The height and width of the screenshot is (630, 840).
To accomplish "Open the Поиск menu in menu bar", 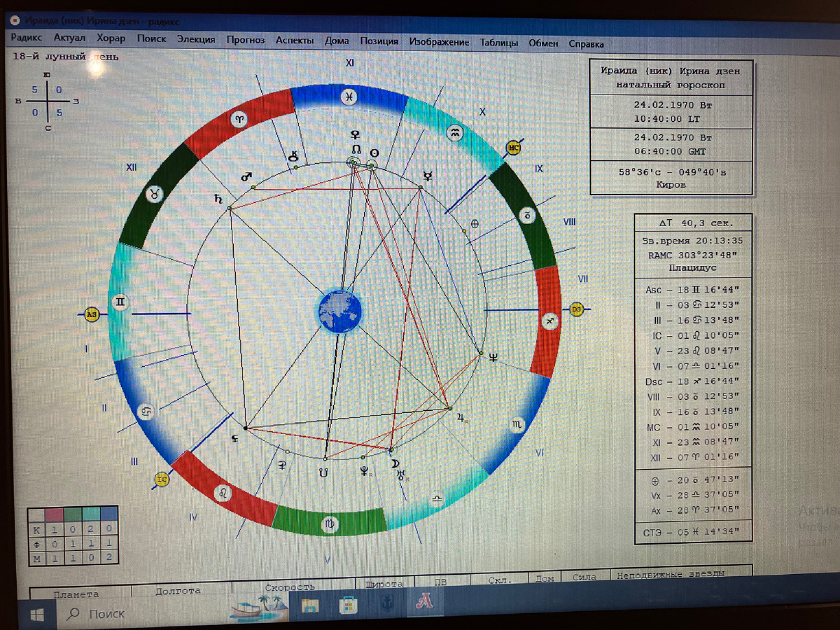I will [151, 39].
